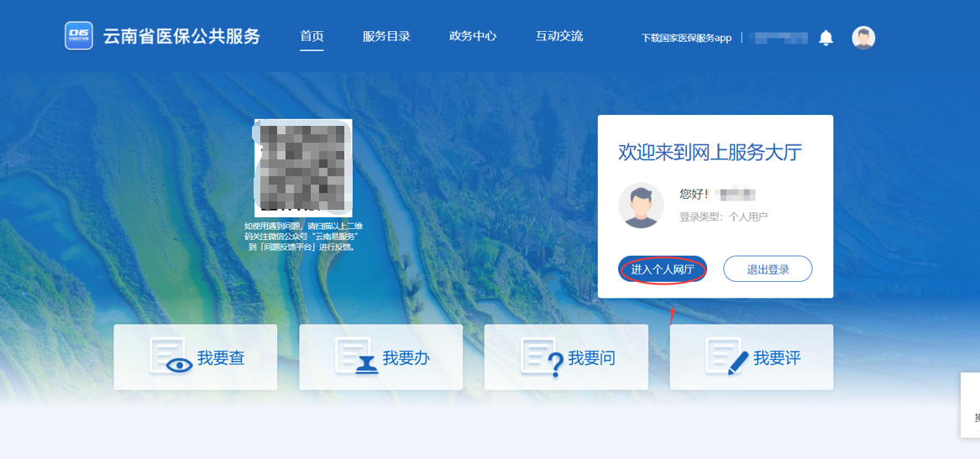980x459 pixels.
Task: Open the 我要问 card
Action: 566,357
